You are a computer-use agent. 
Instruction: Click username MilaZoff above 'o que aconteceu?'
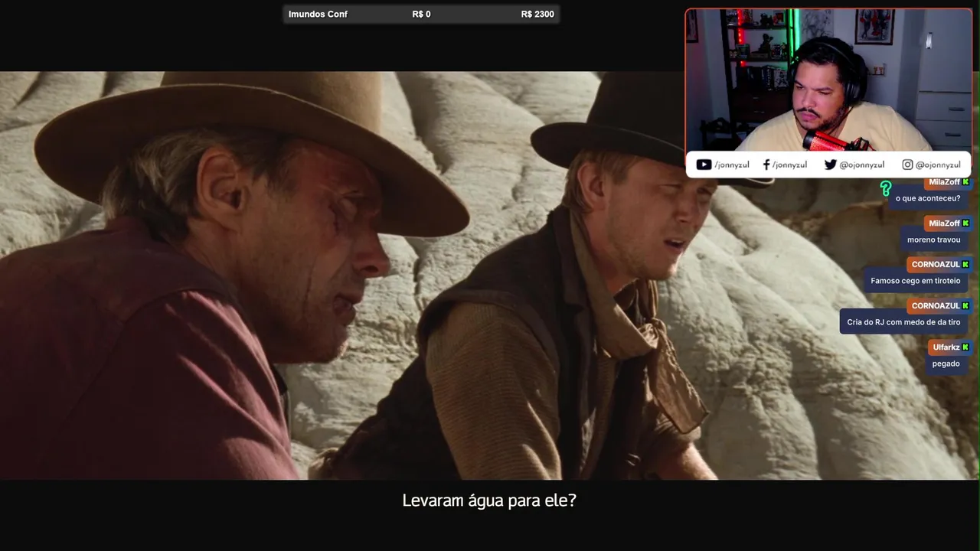944,182
